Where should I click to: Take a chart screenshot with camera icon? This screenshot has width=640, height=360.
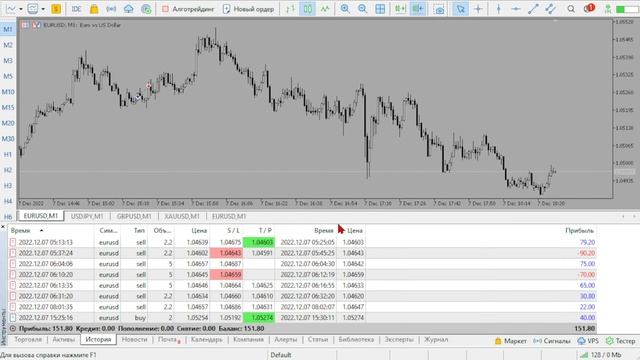[x=439, y=9]
